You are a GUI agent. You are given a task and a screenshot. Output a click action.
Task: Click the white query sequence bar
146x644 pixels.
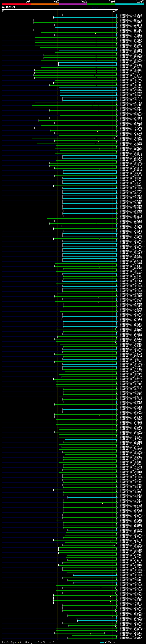tap(60, 9)
